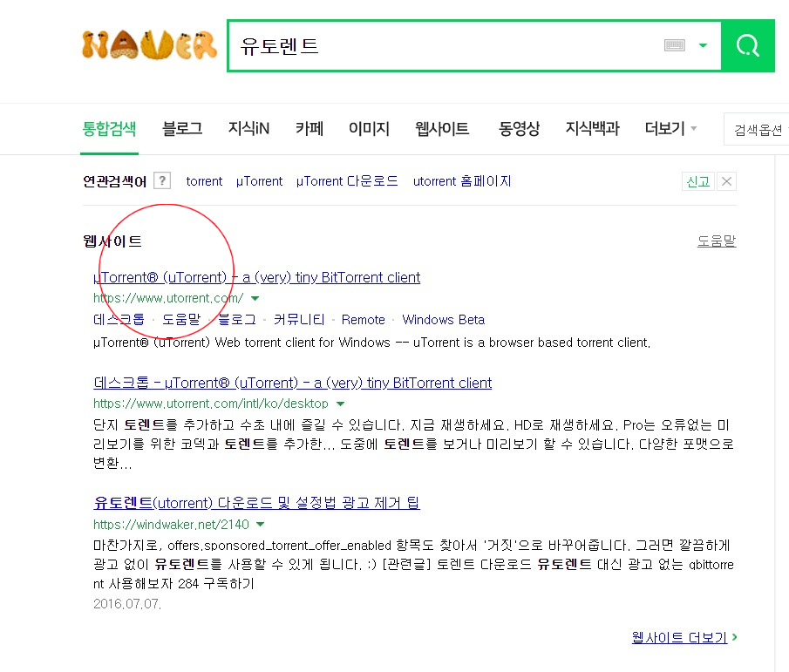
Task: Open the 도움말 sitelink under utorrent.com
Action: point(181,319)
